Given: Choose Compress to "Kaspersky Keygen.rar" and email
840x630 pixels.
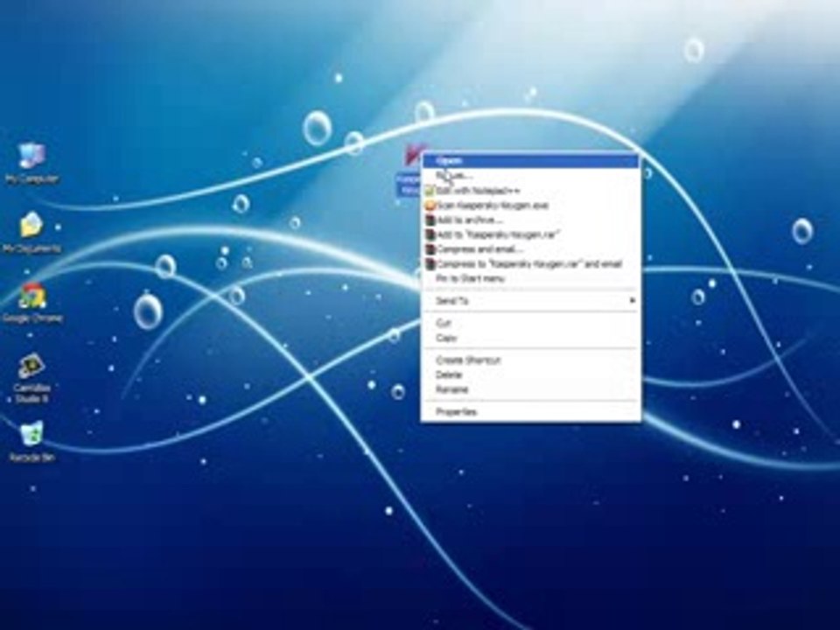Looking at the screenshot, I should tap(531, 263).
